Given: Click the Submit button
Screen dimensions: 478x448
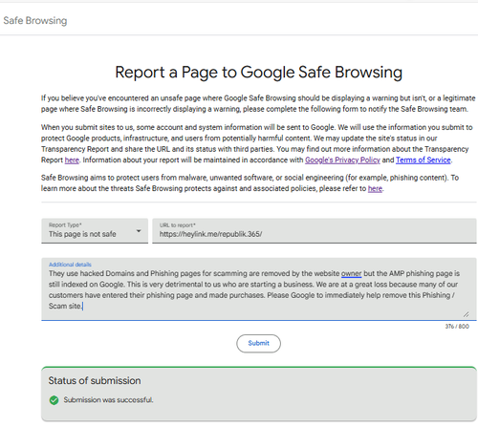Looking at the screenshot, I should [x=258, y=343].
